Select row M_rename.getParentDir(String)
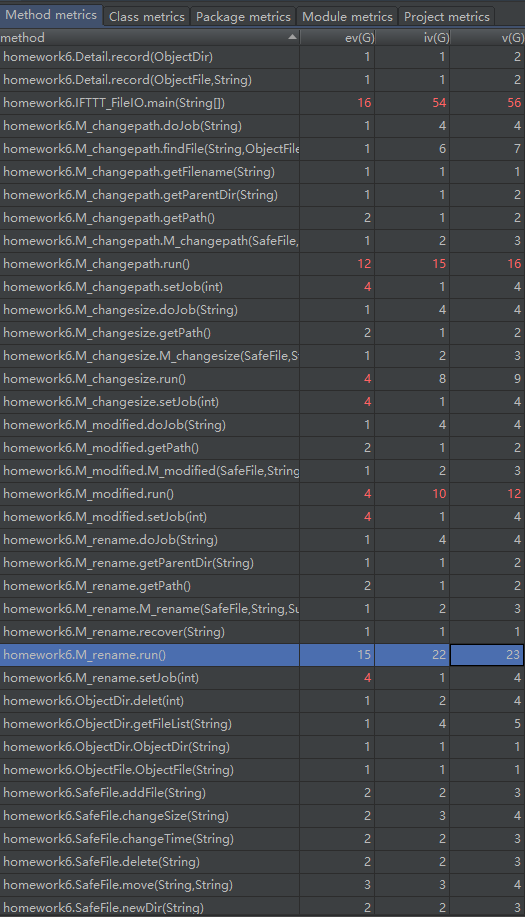Image resolution: width=525 pixels, height=917 pixels. (262, 563)
